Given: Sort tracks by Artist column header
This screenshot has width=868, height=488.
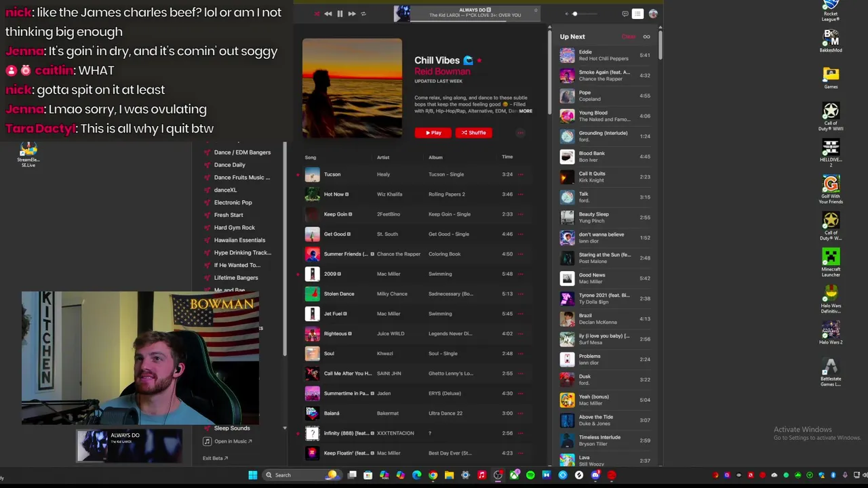Looking at the screenshot, I should [383, 157].
